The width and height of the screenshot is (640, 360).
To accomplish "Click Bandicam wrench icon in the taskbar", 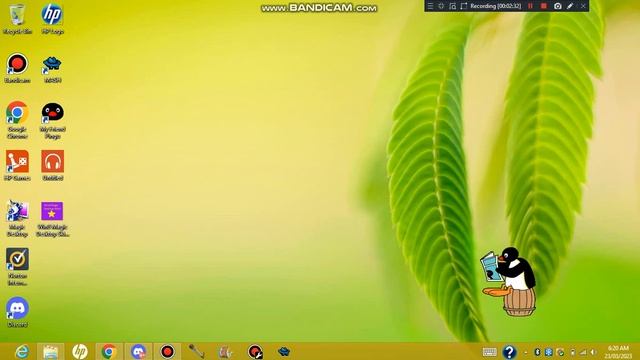I will coord(255,351).
